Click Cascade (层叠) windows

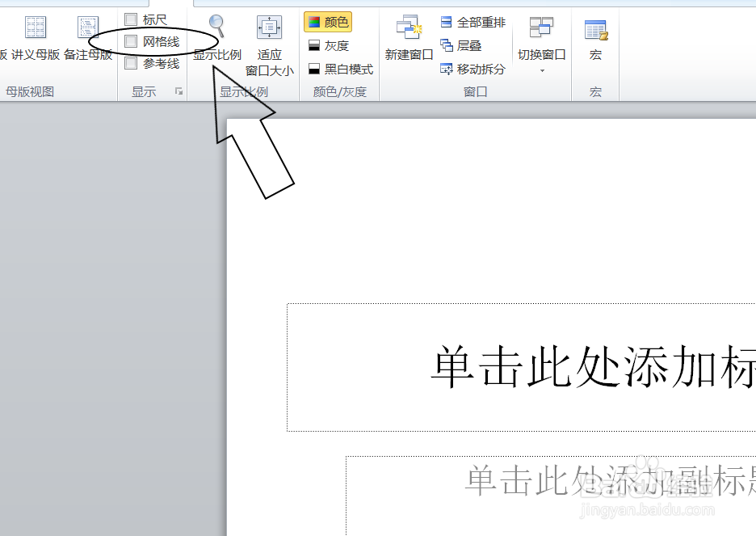461,46
